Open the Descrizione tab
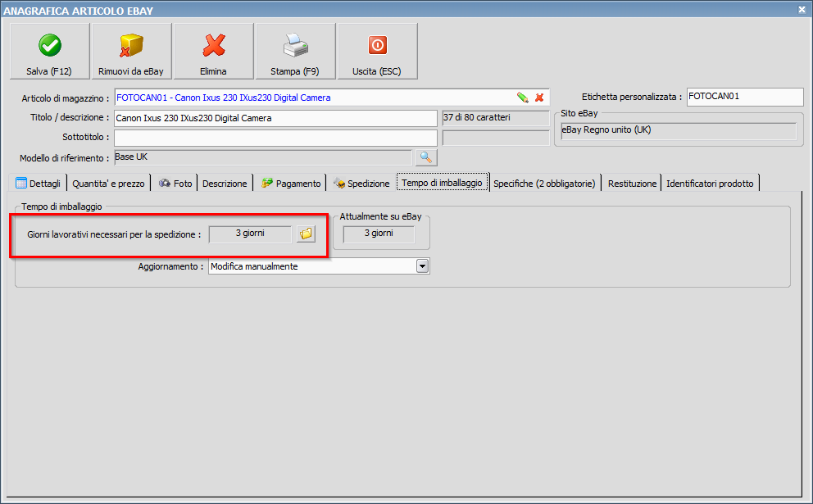Viewport: 813px width, 504px height. [225, 183]
